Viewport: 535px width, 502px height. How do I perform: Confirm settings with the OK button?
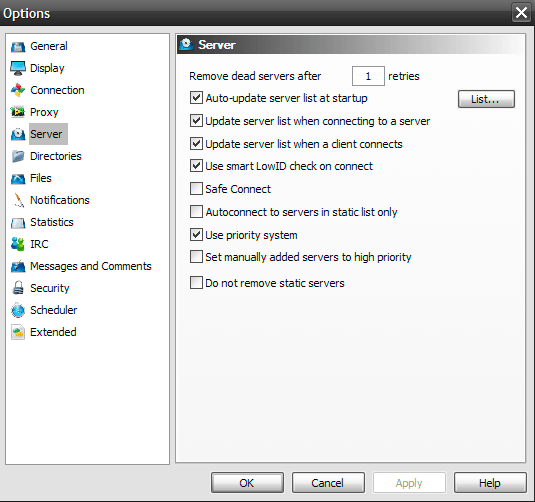coord(247,483)
